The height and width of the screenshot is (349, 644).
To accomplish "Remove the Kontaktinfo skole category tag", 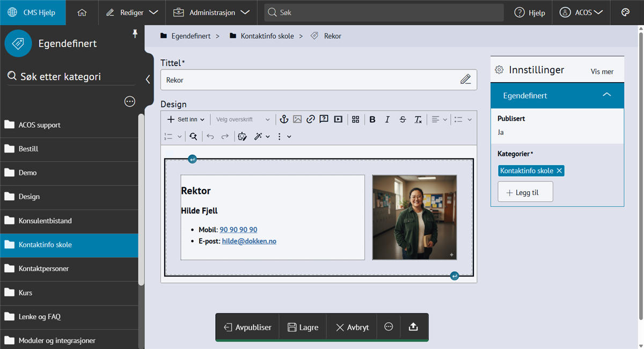I will point(559,171).
